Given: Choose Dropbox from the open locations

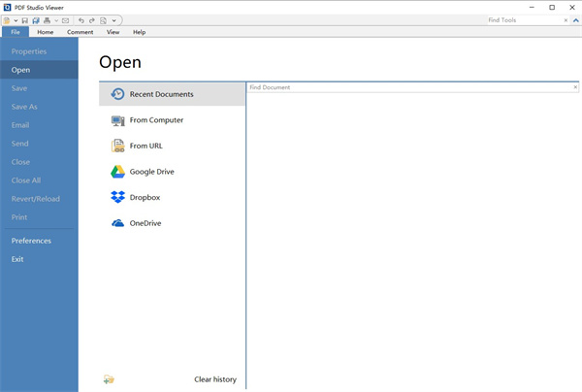Looking at the screenshot, I should (145, 197).
